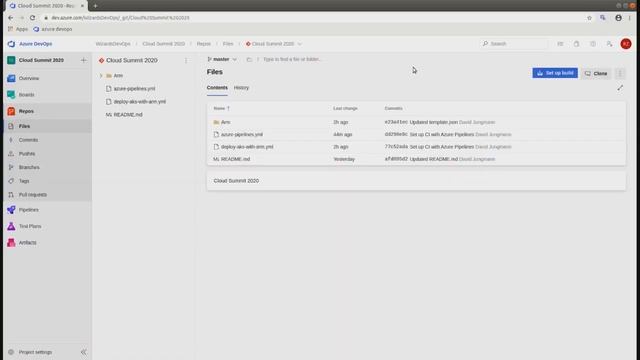
Task: Open the Chrome profile icon
Action: point(618,18)
